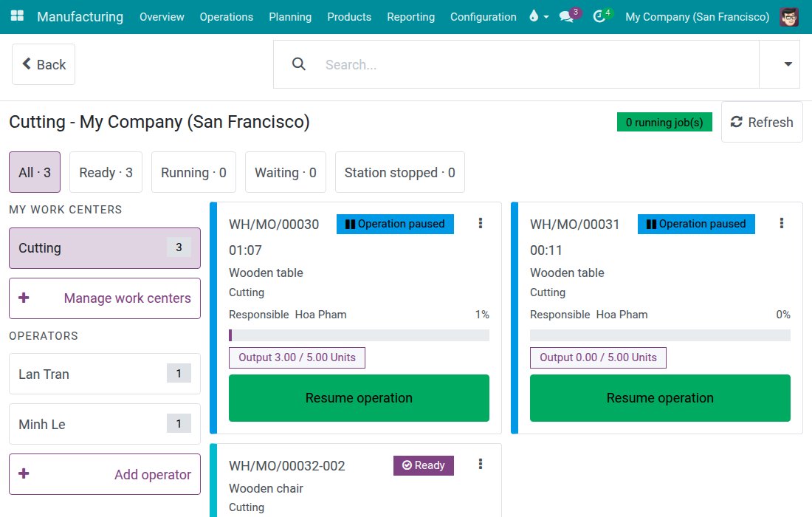
Task: Expand the search options dropdown arrow
Action: click(788, 64)
